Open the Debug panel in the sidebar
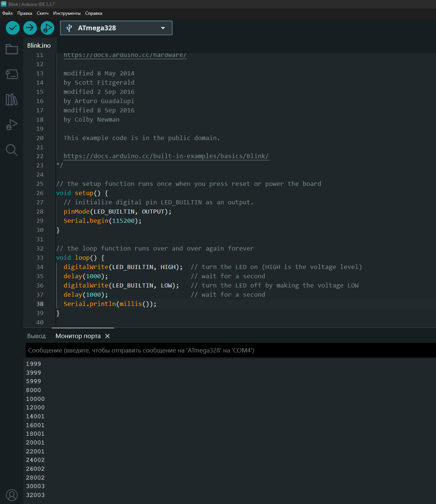 [x=11, y=125]
